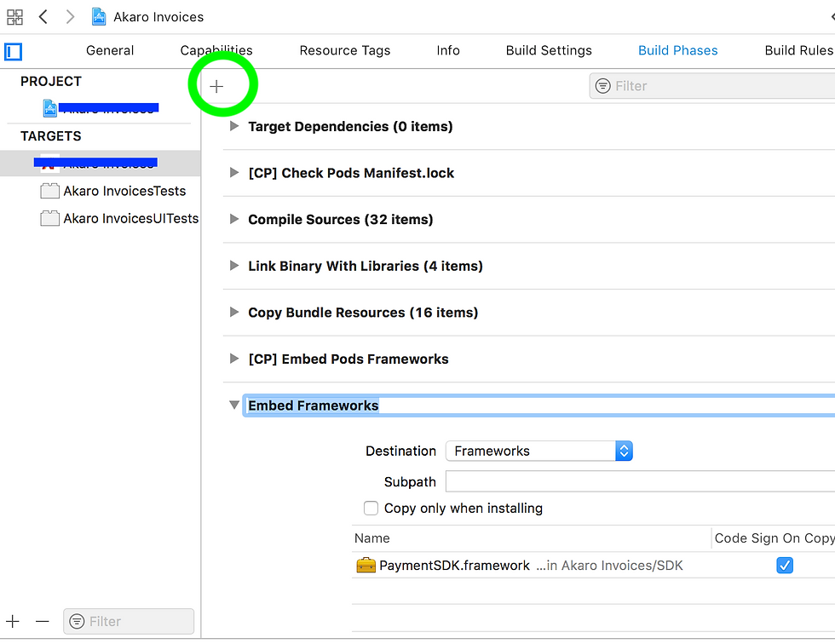Click the Subpath text field
Image resolution: width=835 pixels, height=644 pixels.
pyautogui.click(x=640, y=481)
